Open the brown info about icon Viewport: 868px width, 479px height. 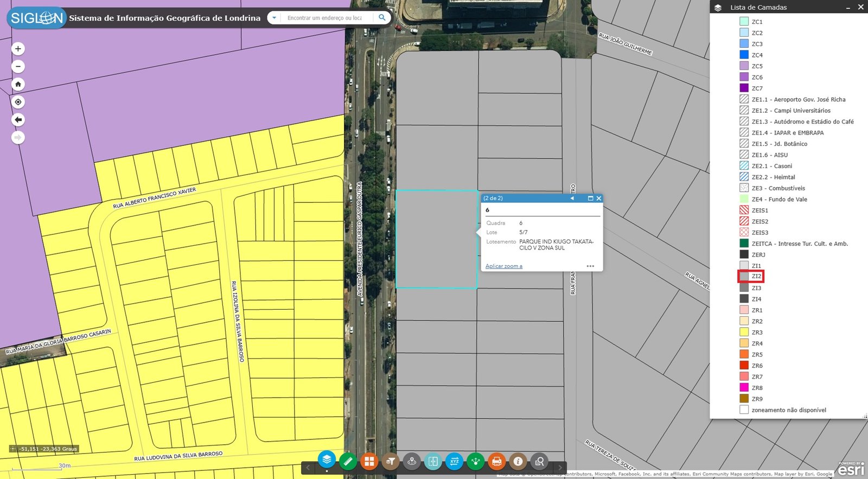(x=518, y=461)
